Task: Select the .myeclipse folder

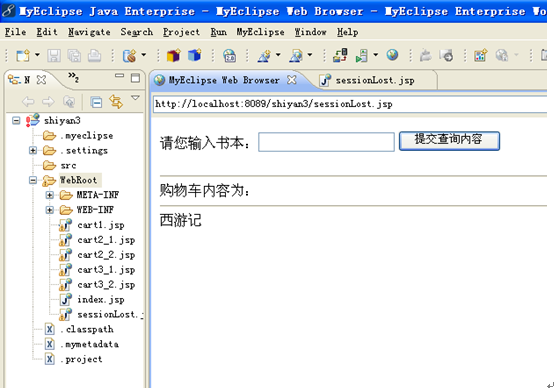Action: click(87, 136)
